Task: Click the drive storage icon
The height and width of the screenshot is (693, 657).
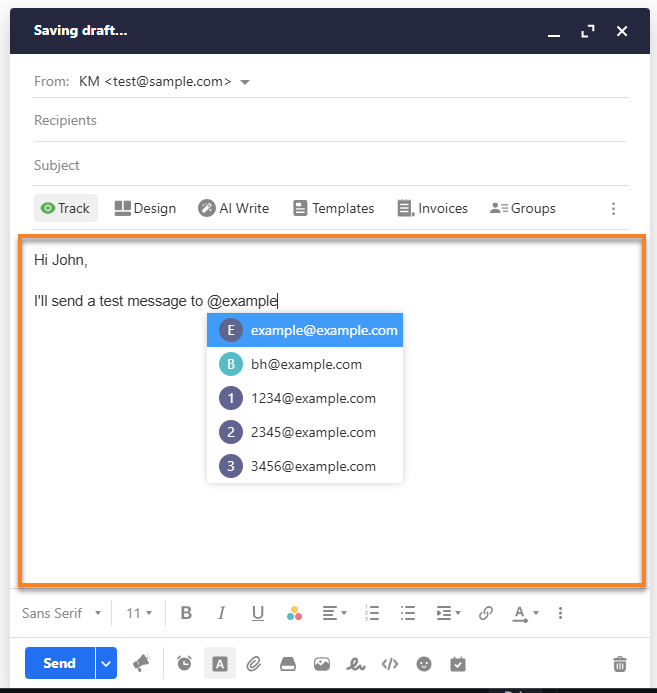Action: pyautogui.click(x=288, y=664)
